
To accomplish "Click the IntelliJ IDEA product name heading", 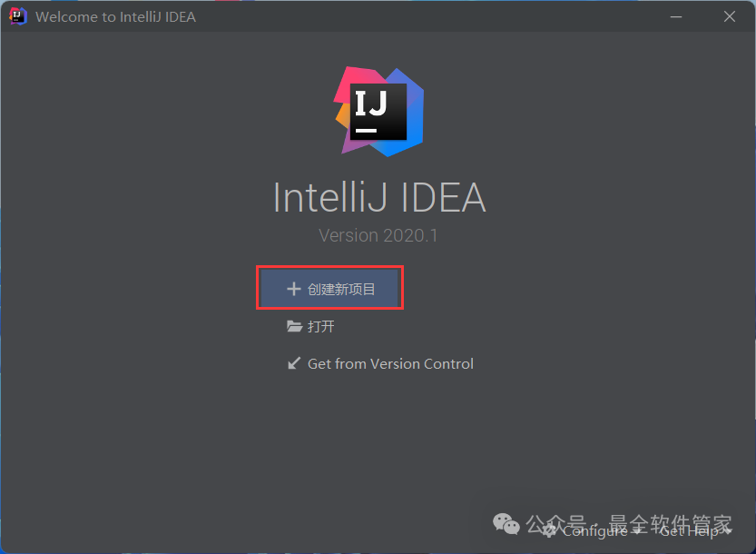I will [x=379, y=197].
